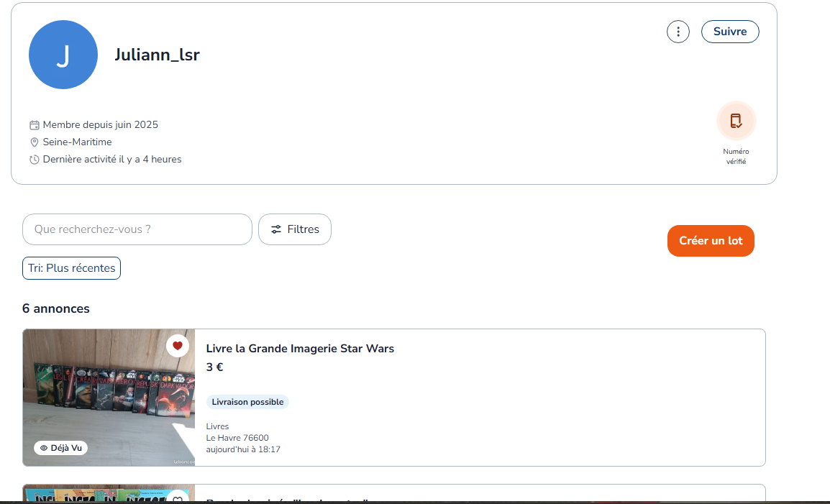
Task: Click the Juliann_lsr username heading
Action: click(157, 55)
